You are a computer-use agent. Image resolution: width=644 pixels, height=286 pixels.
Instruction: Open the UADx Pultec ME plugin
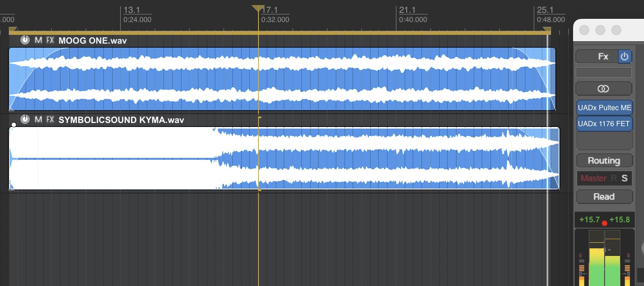pyautogui.click(x=604, y=108)
